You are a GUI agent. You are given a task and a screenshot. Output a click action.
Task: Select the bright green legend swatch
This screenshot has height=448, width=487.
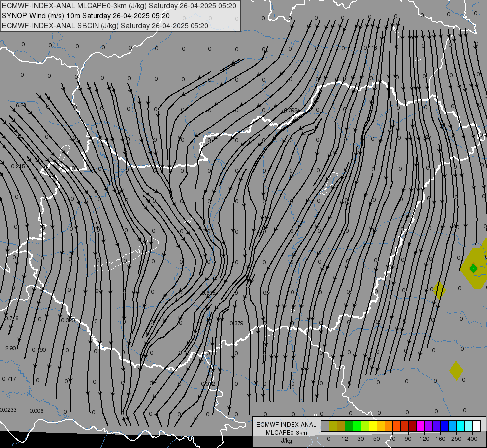pyautogui.click(x=357, y=426)
